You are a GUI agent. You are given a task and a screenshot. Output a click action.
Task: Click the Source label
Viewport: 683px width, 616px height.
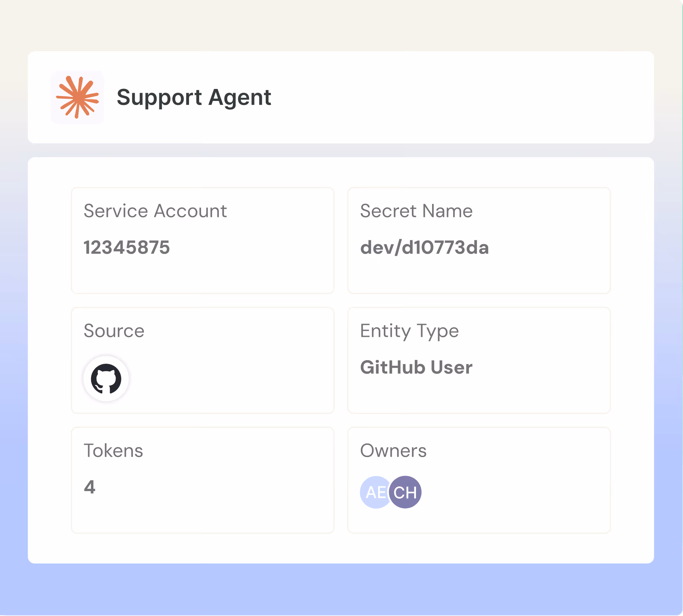click(x=114, y=331)
